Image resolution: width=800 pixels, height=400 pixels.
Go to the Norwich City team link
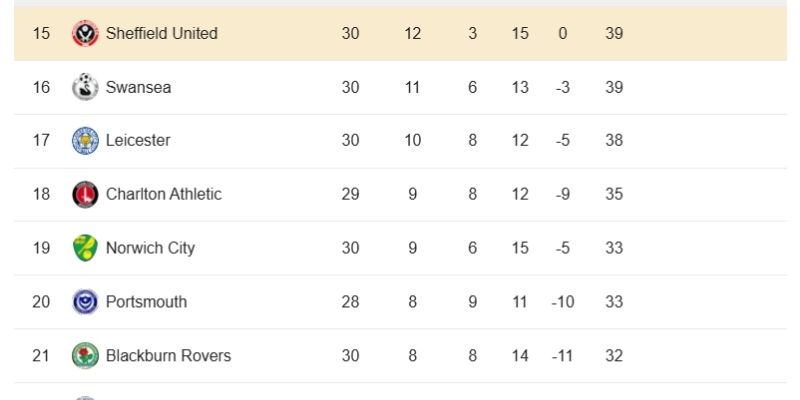click(x=150, y=248)
